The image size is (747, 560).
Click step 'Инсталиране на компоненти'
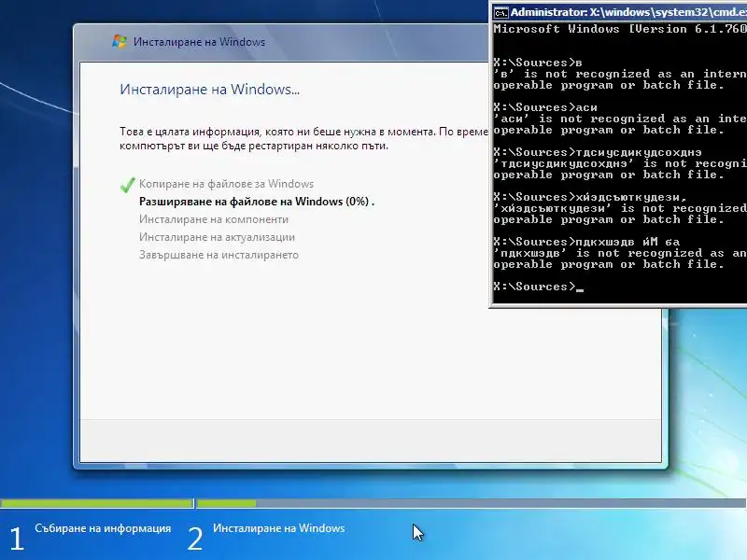[x=214, y=219]
